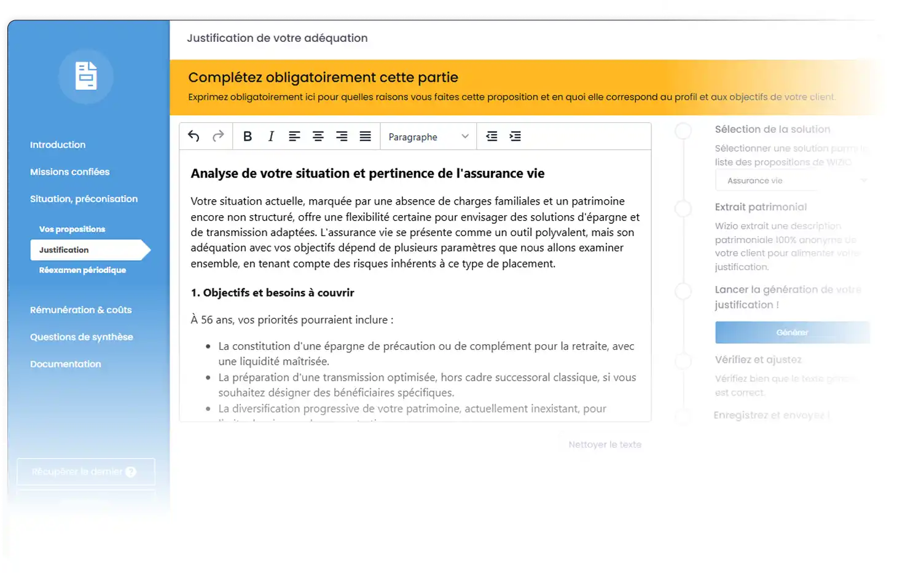Click the redo arrow in the editor toolbar
Screen dimensions: 924x573
click(218, 136)
